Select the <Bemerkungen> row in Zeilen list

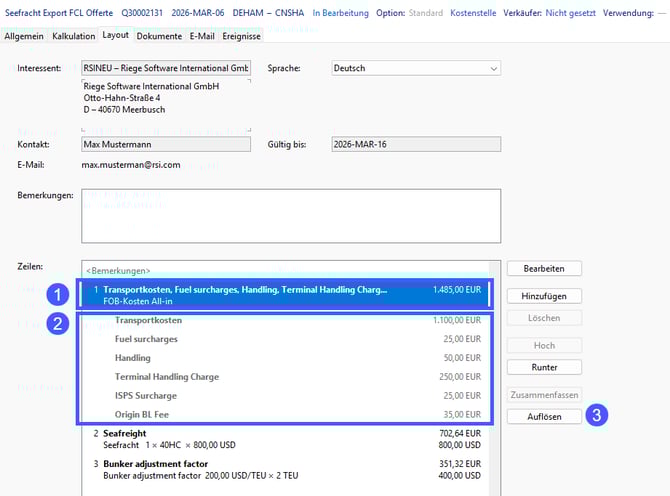285,271
